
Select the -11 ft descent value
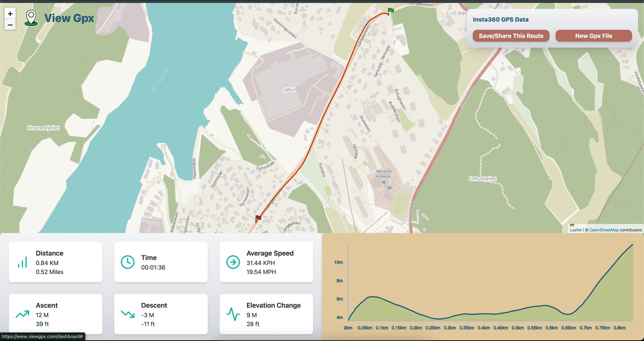tap(148, 324)
